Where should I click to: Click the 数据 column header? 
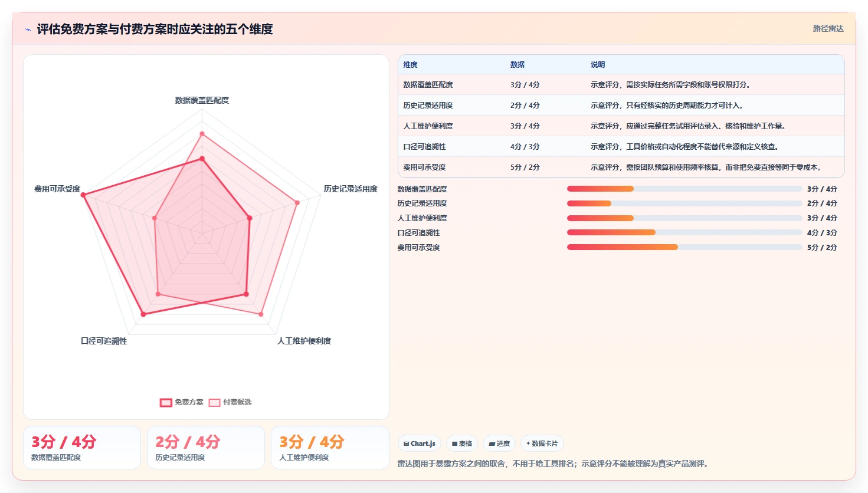(x=517, y=65)
